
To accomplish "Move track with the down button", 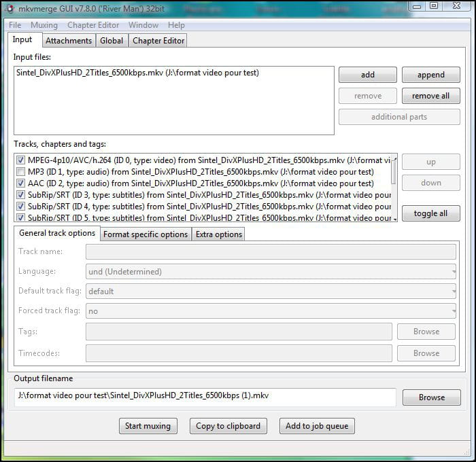I will click(430, 183).
